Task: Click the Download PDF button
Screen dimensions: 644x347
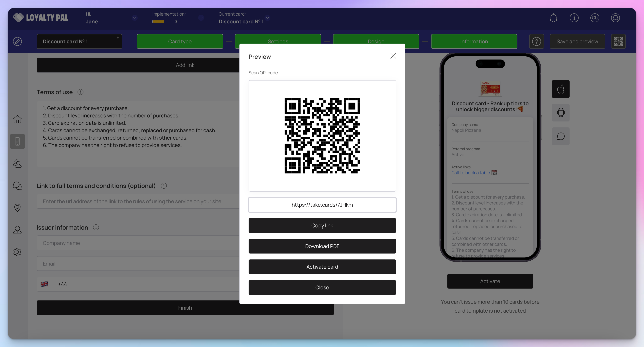Action: pos(322,246)
